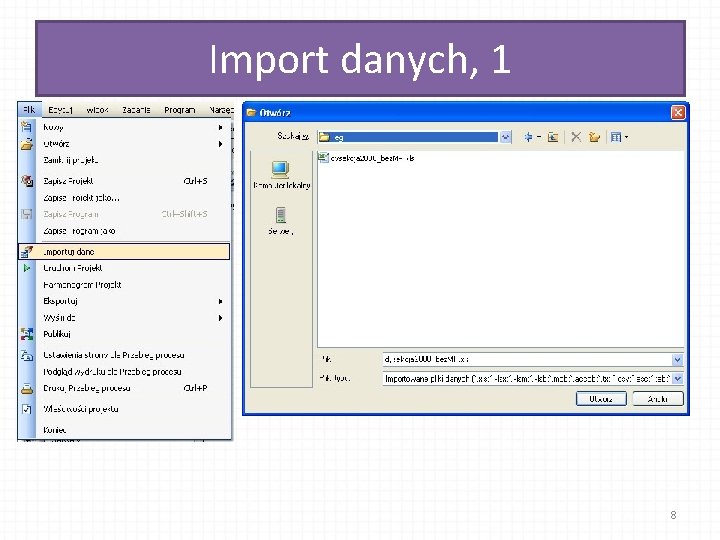Click the up one level folder icon

[553, 137]
